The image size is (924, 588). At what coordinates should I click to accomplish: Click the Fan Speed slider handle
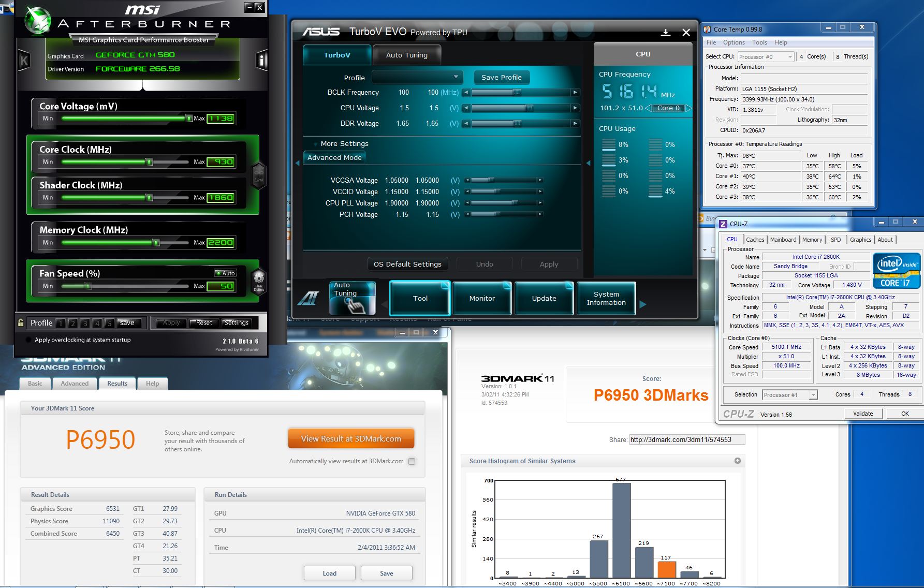tap(88, 286)
